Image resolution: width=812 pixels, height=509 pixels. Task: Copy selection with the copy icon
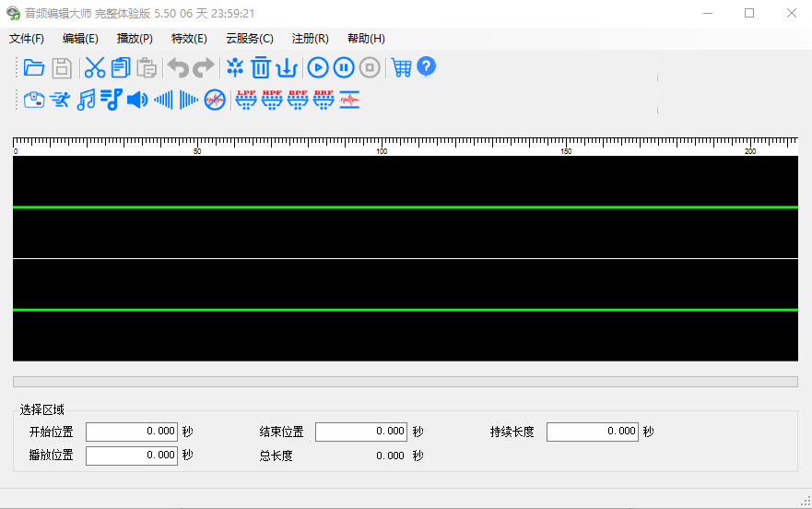pos(121,68)
